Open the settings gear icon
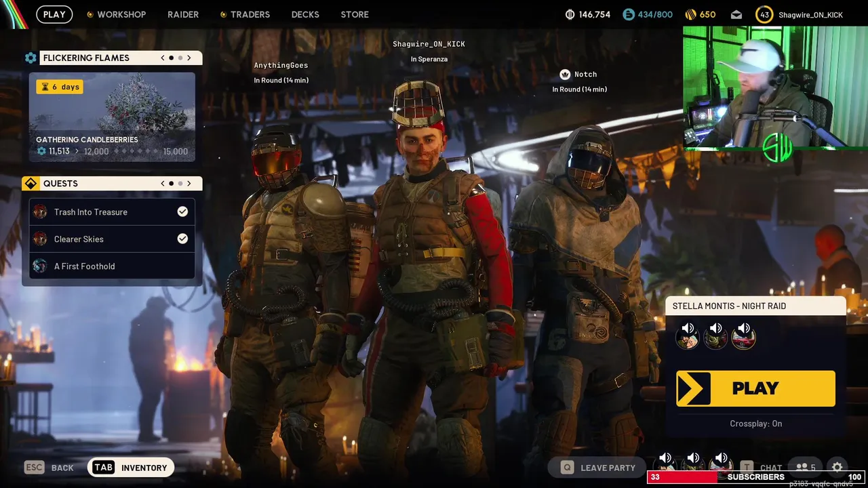The width and height of the screenshot is (868, 488). pos(837,467)
